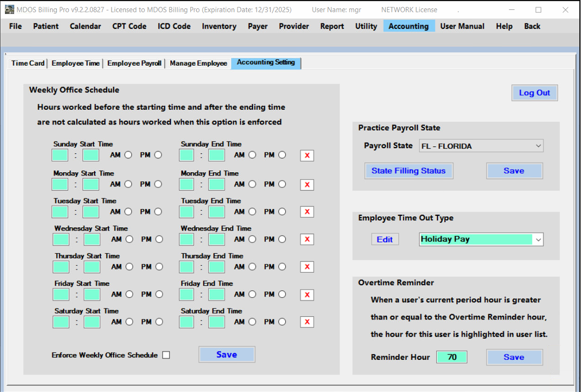
Task: Click the Sunday Start Time hour field
Action: [60, 155]
